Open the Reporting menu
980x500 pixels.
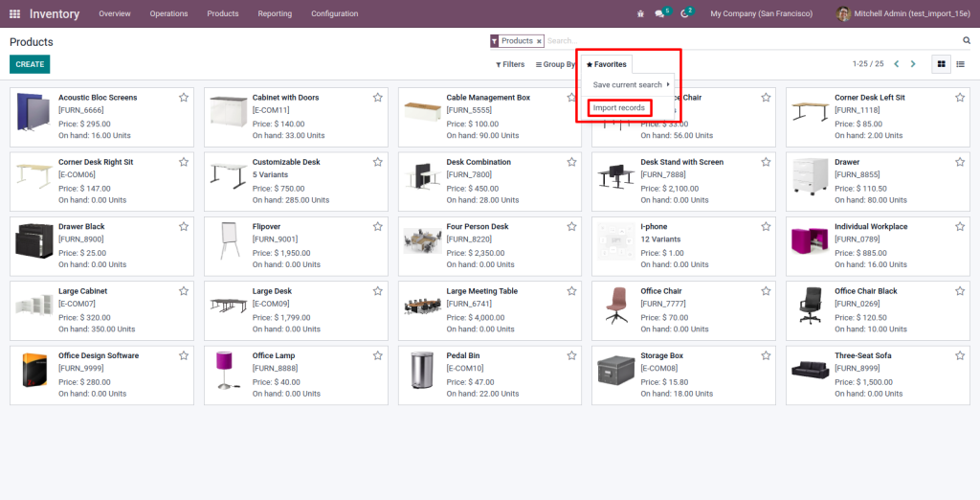(275, 13)
